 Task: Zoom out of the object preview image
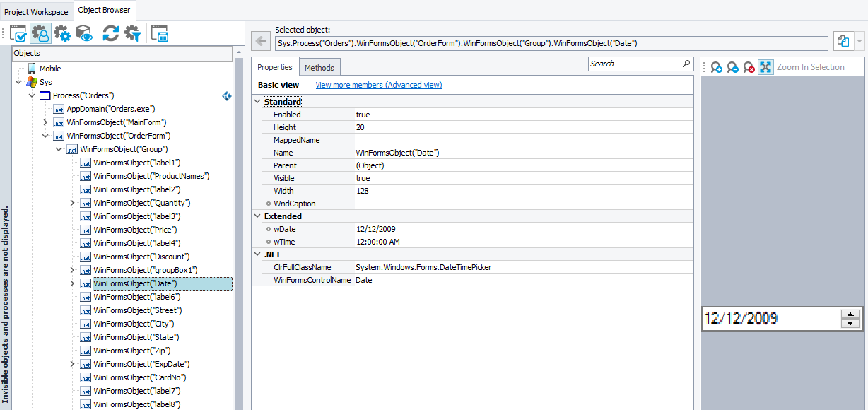tap(732, 66)
